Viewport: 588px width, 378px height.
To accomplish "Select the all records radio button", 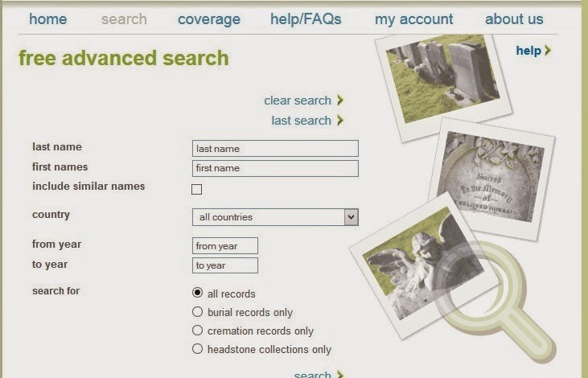I will (197, 293).
